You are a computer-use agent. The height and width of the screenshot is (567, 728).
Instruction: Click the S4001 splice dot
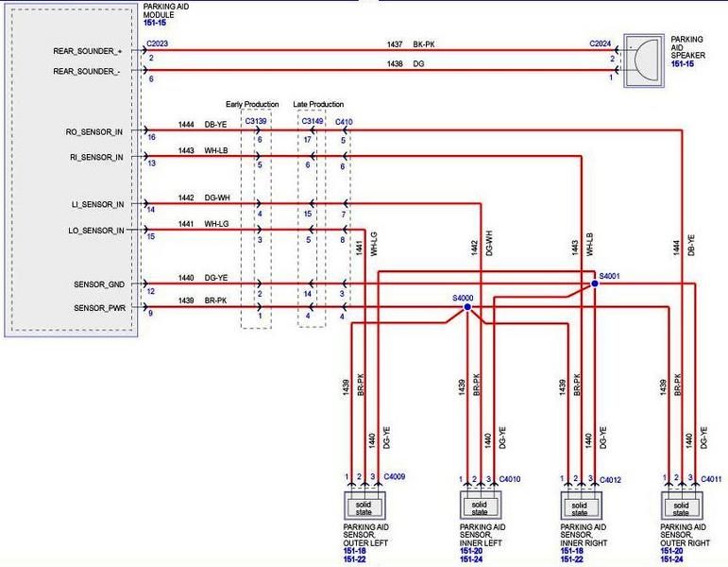click(x=594, y=283)
